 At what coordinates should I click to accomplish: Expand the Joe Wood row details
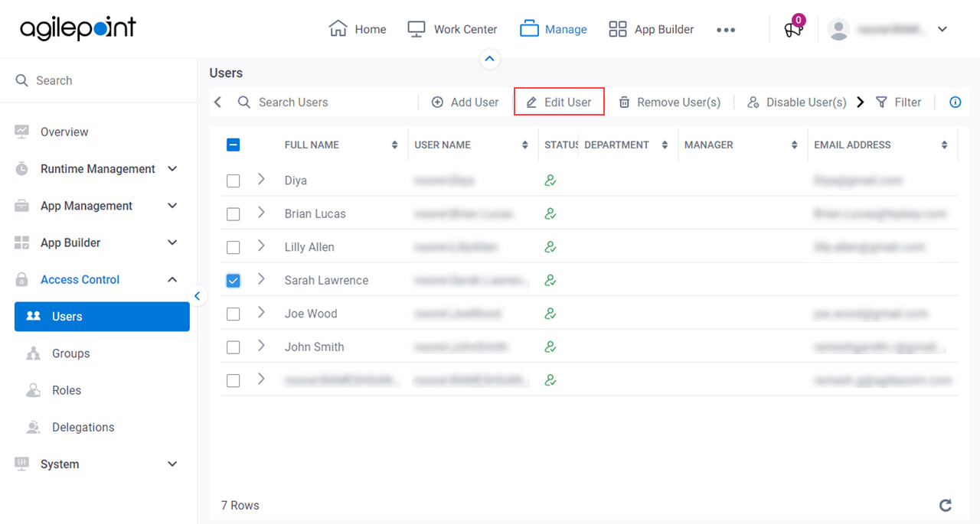(261, 312)
